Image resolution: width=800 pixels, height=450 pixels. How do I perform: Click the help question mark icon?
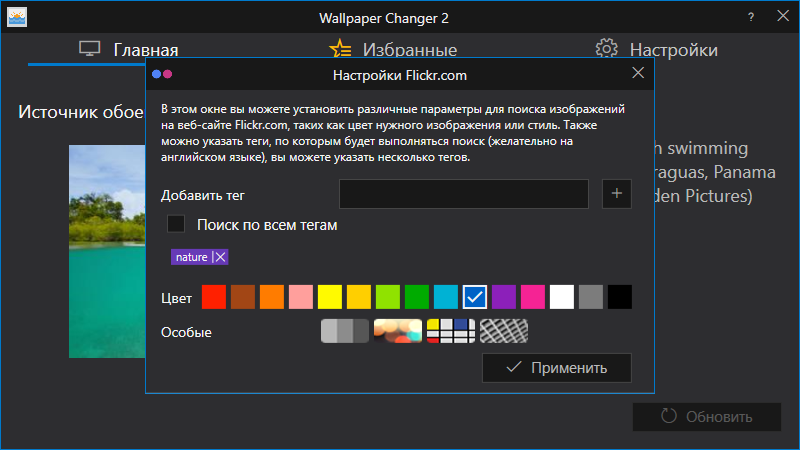tap(751, 17)
